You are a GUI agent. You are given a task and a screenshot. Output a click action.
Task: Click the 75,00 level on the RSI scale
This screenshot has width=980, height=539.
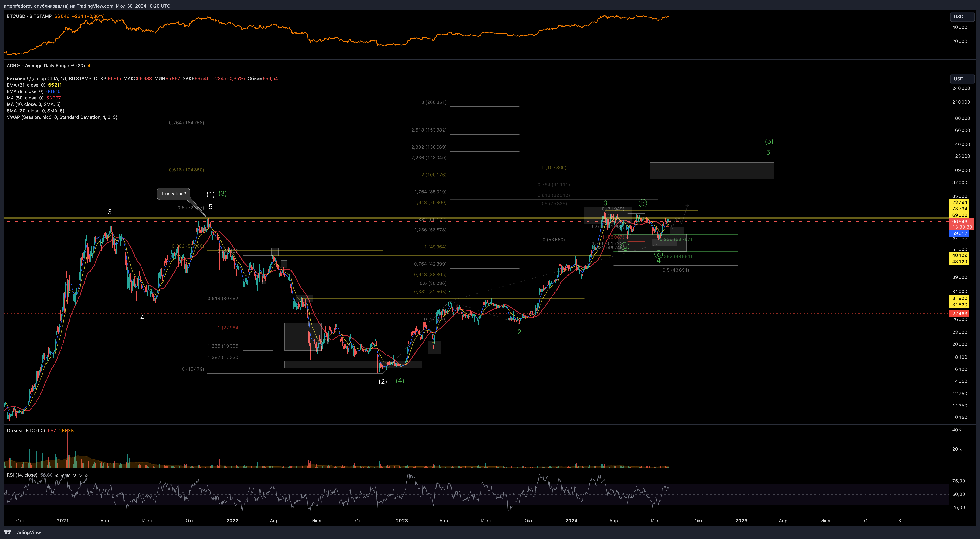click(x=958, y=481)
